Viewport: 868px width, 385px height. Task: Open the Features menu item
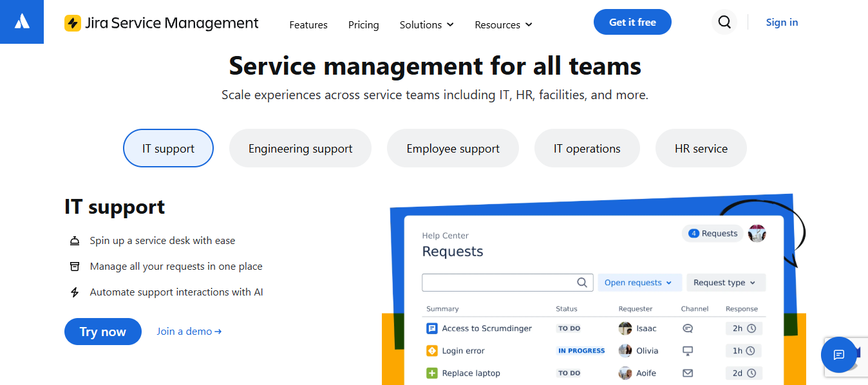pos(308,24)
